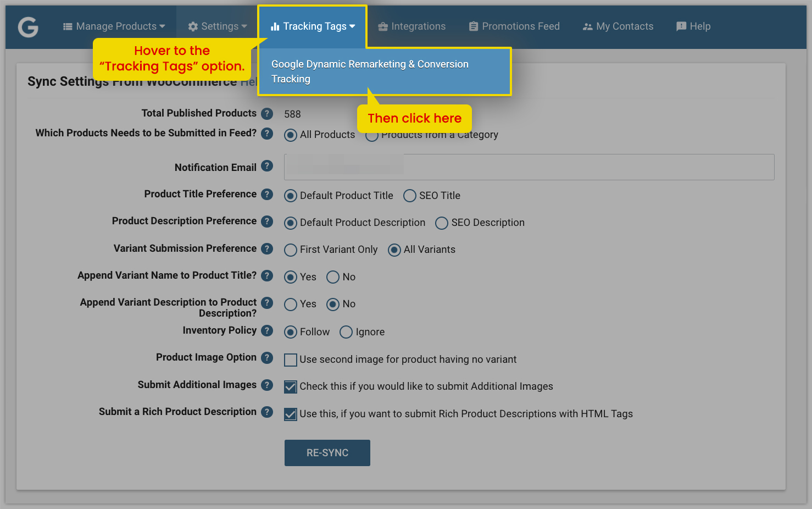The height and width of the screenshot is (509, 812).
Task: Expand the Manage Products dropdown caret
Action: [x=162, y=26]
